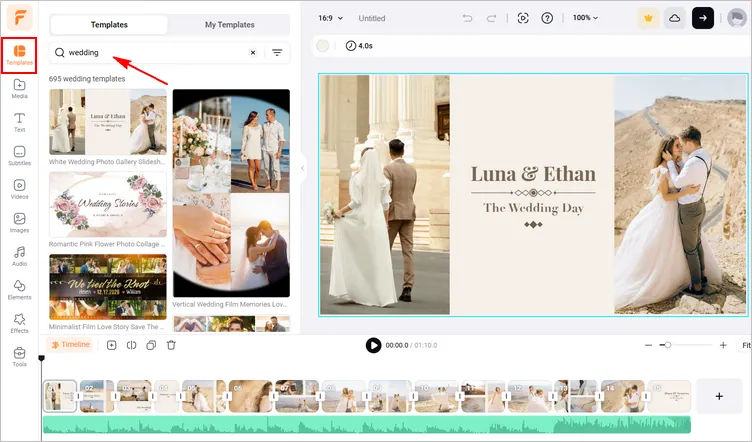Click the timeline zoom slider handle
752x442 pixels.
pyautogui.click(x=668, y=345)
